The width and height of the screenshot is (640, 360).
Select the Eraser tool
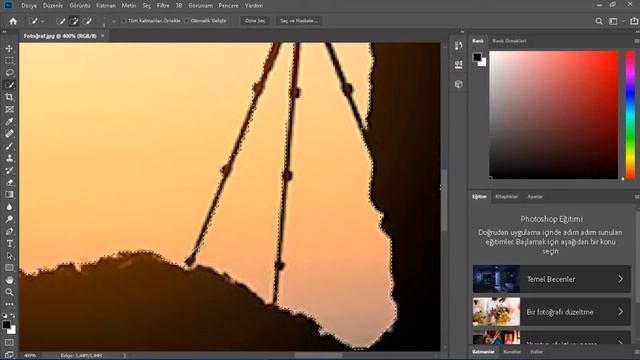9,182
